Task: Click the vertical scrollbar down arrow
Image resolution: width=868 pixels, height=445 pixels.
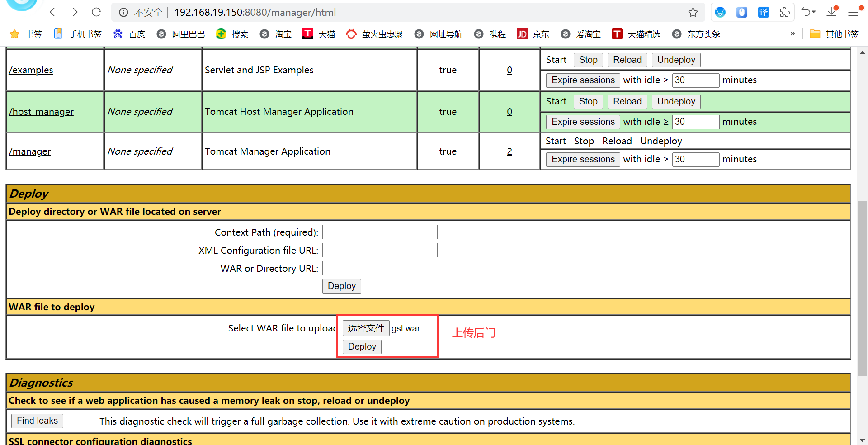Action: (x=863, y=440)
